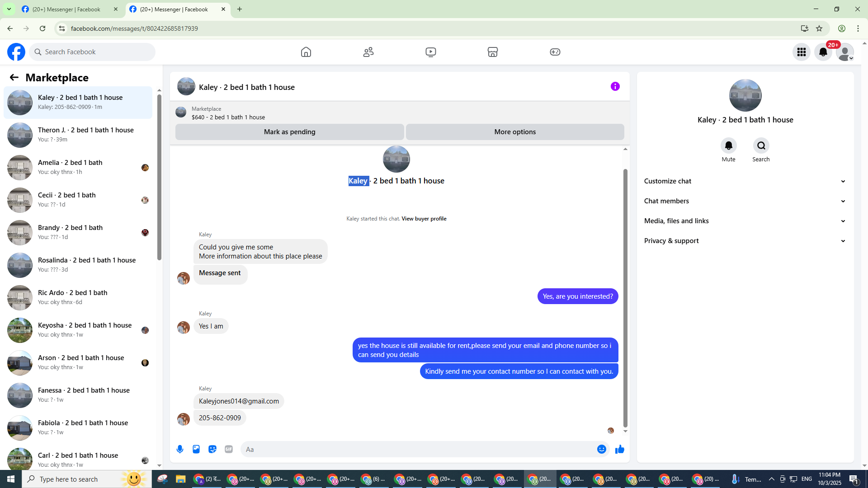The height and width of the screenshot is (488, 868).
Task: Open Chrome three-dot menu
Action: click(x=858, y=28)
